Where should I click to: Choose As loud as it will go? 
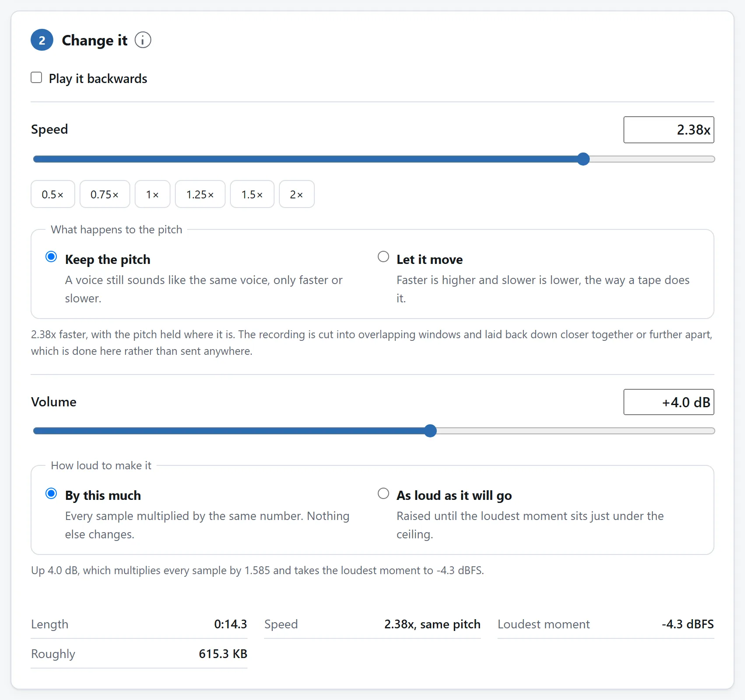point(383,493)
